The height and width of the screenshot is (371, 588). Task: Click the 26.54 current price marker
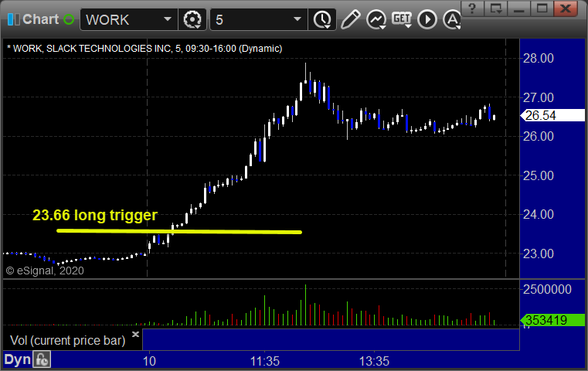click(552, 115)
